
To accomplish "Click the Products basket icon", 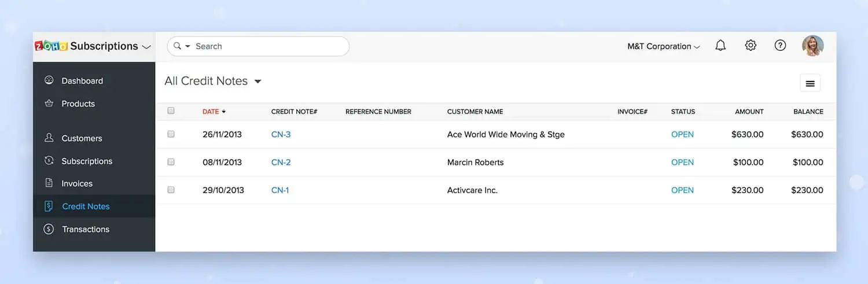I will tap(49, 104).
